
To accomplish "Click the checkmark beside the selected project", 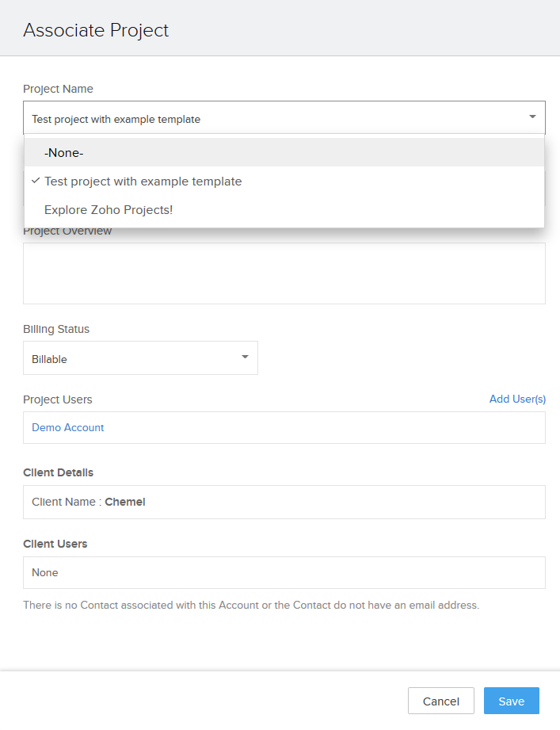I will [36, 181].
